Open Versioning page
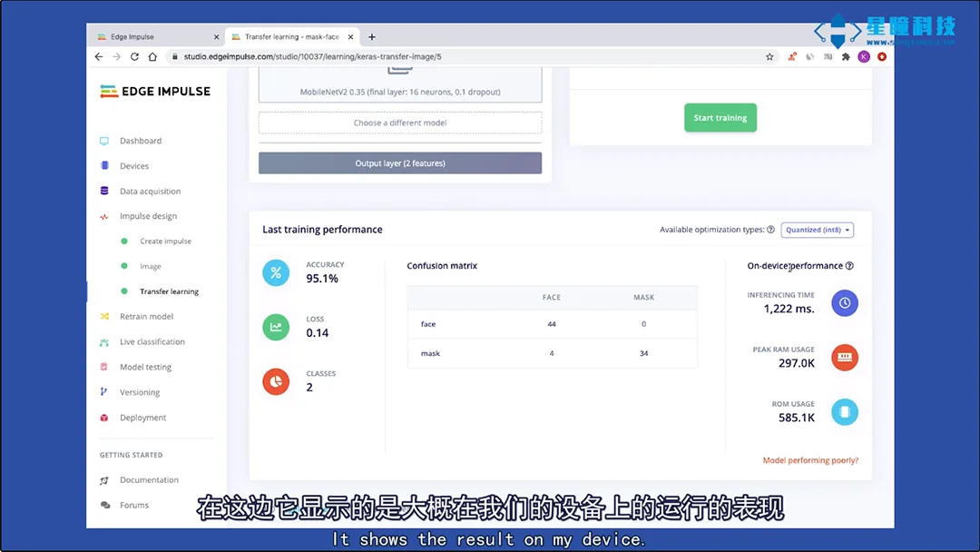 click(x=140, y=392)
